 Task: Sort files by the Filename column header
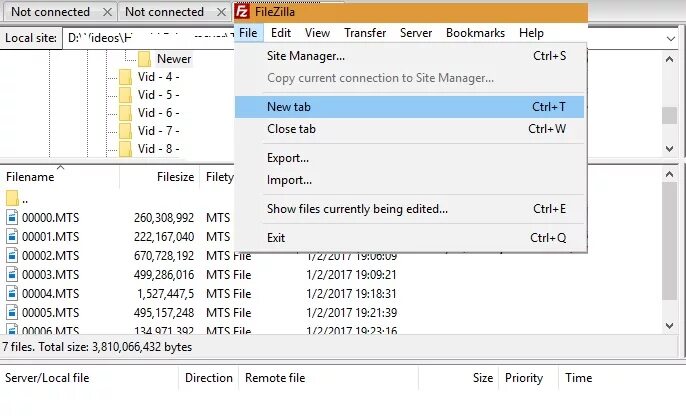coord(30,177)
